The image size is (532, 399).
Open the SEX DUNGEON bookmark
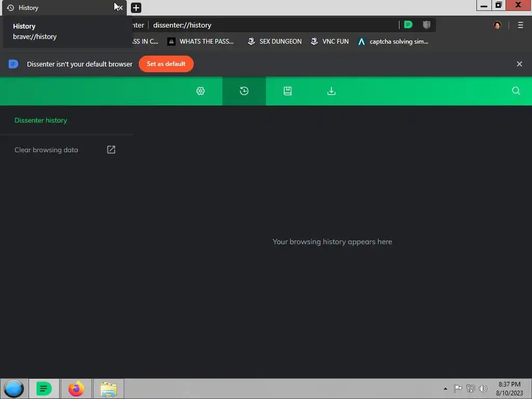tap(274, 42)
